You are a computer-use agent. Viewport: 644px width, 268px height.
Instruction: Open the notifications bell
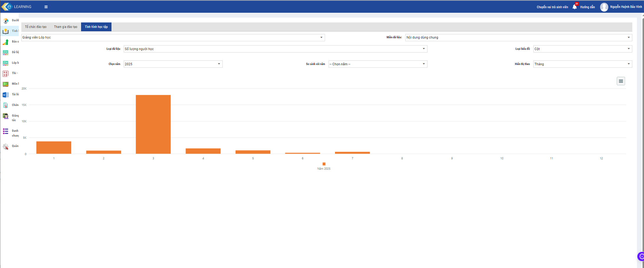tap(575, 6)
